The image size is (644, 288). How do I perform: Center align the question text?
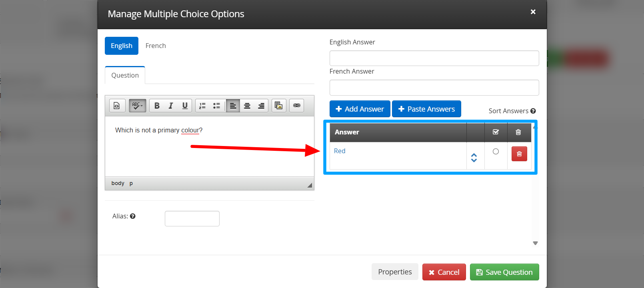(x=247, y=106)
